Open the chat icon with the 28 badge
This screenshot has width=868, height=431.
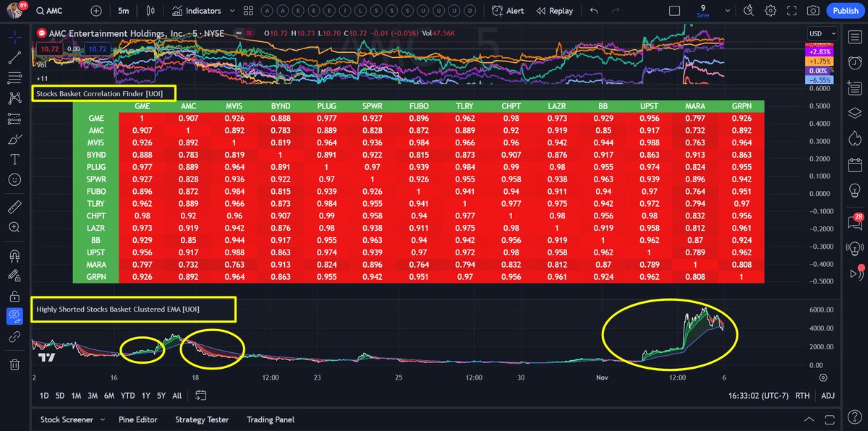point(854,221)
